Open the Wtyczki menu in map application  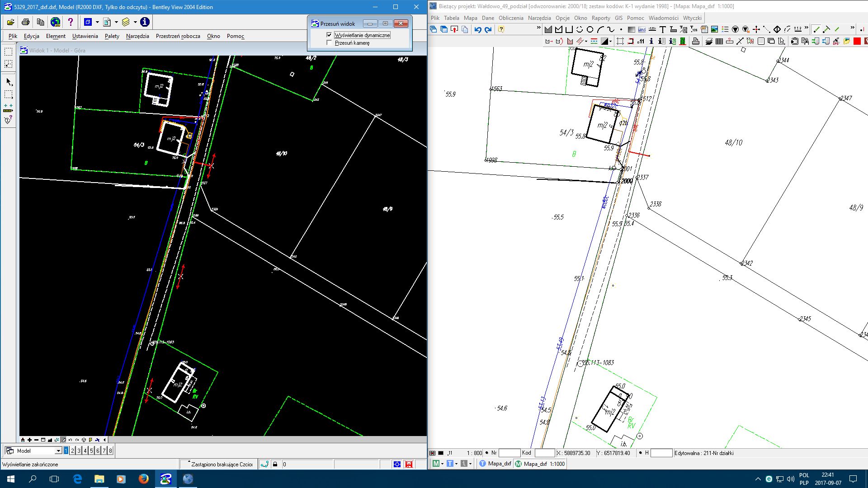(x=692, y=18)
